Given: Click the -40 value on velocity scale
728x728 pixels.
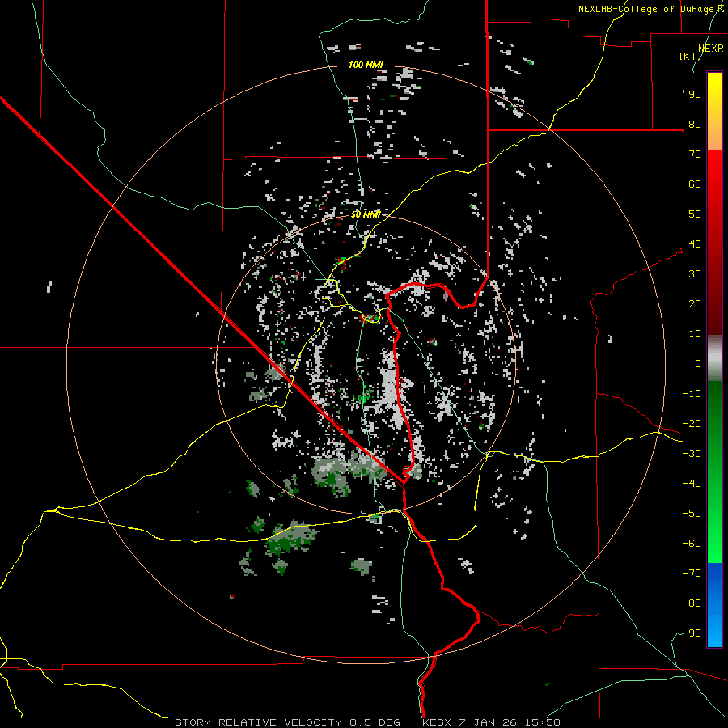Looking at the screenshot, I should [x=692, y=484].
